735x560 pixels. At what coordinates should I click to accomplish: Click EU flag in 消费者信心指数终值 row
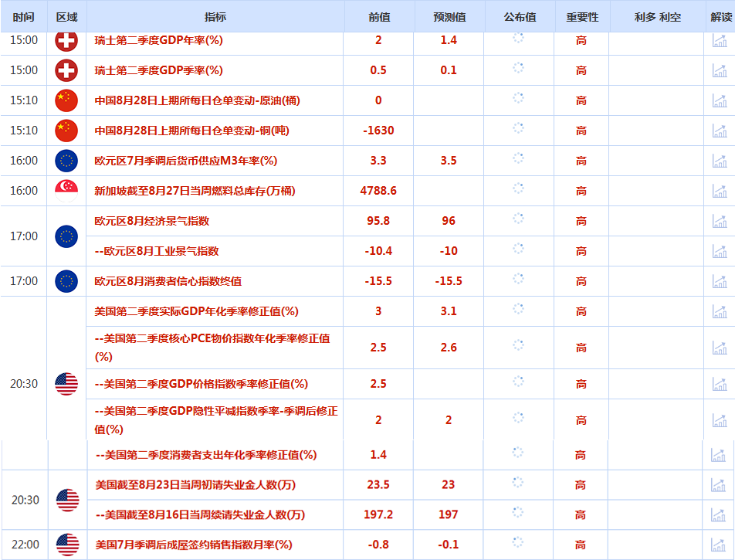[66, 281]
